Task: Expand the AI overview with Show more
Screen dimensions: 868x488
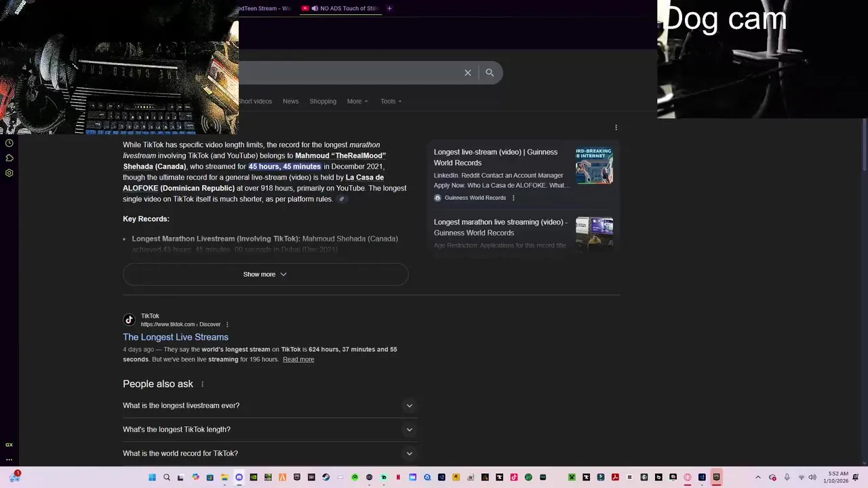Action: point(265,274)
